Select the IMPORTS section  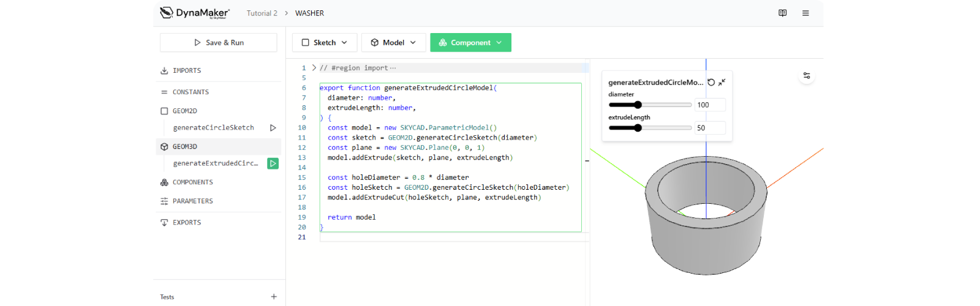pos(187,71)
